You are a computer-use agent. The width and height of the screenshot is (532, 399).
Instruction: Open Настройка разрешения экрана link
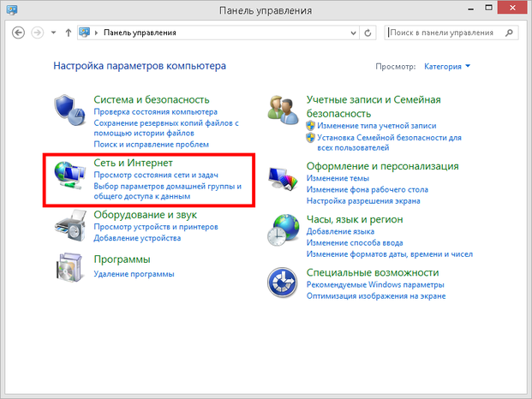click(363, 201)
